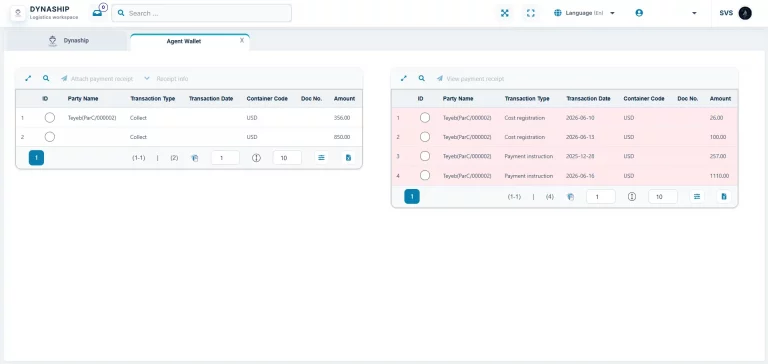Click the 26.00 amount cell
768x364 pixels.
click(716, 118)
